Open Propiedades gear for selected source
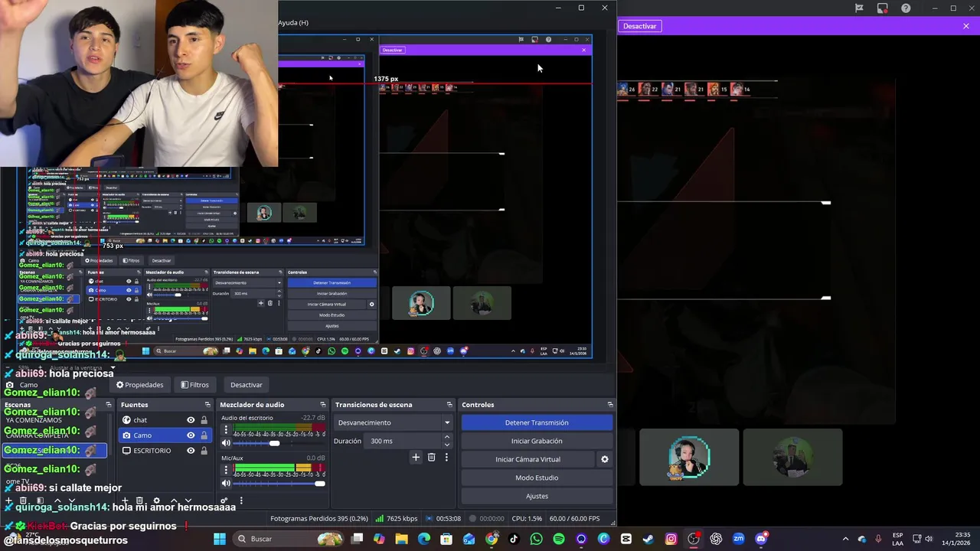This screenshot has height=551, width=980. click(x=139, y=385)
